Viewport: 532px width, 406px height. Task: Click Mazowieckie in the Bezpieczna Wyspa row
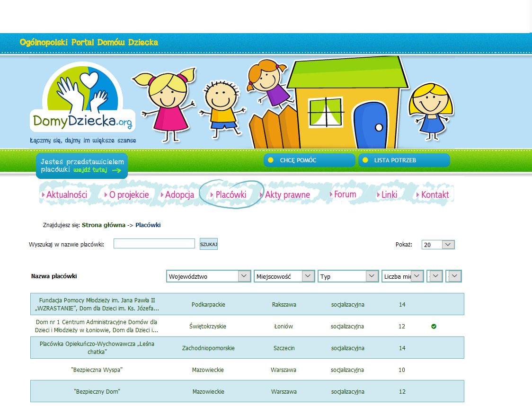click(208, 370)
